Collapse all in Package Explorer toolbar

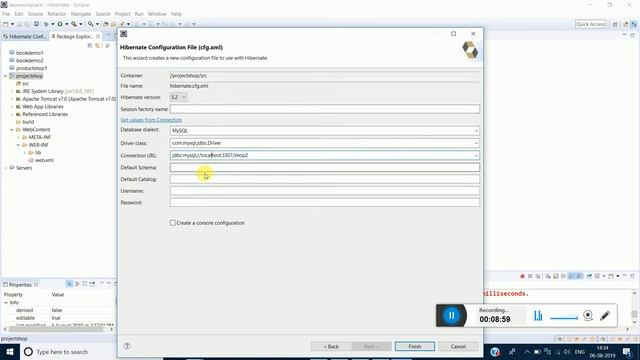click(x=90, y=45)
